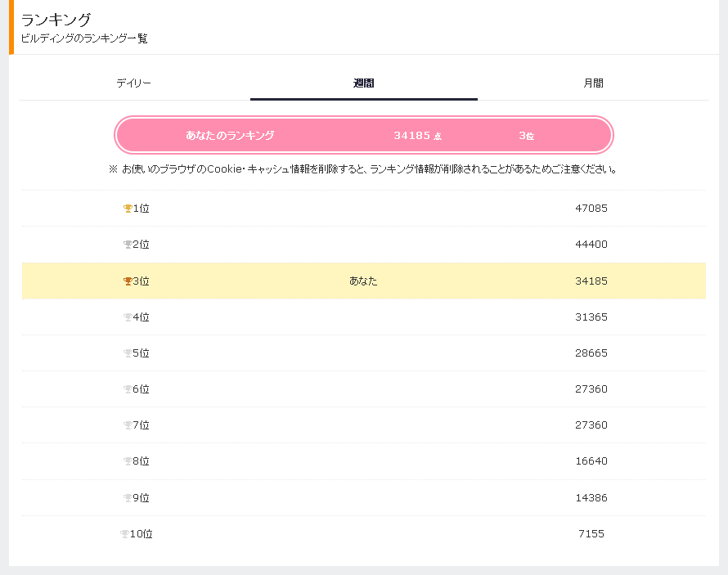The width and height of the screenshot is (728, 575).
Task: Click the silver trophy icon beside 2位
Action: 127,245
